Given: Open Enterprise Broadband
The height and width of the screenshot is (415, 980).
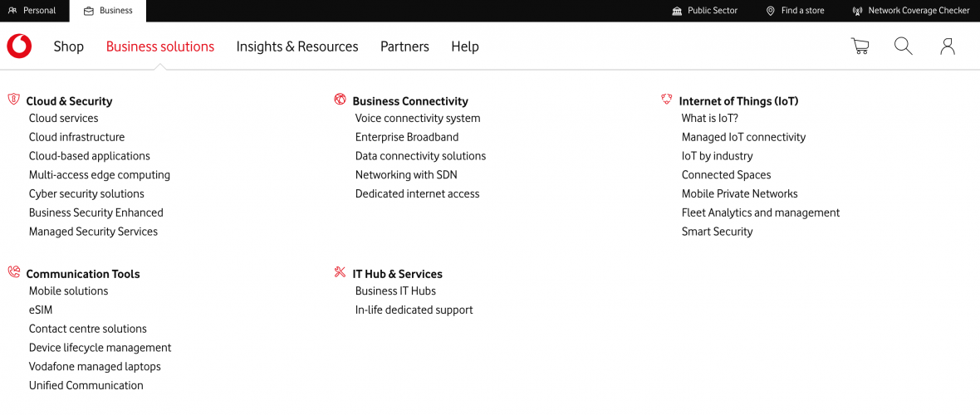Looking at the screenshot, I should (x=407, y=137).
